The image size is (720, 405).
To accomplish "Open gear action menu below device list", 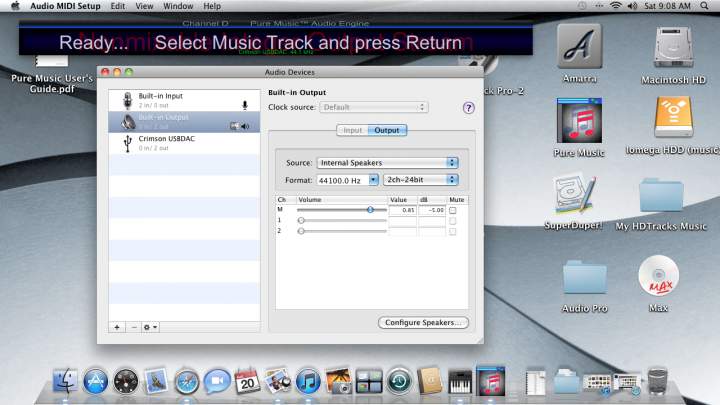I will (x=150, y=327).
